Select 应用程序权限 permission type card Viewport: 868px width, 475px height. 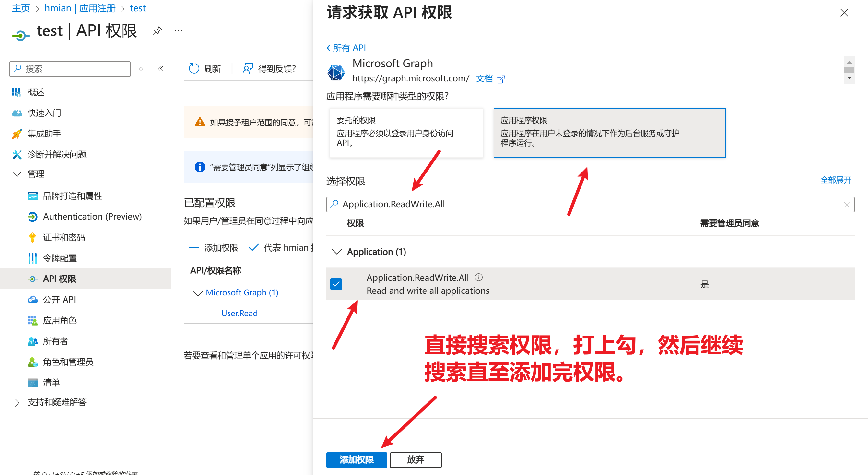pyautogui.click(x=609, y=133)
